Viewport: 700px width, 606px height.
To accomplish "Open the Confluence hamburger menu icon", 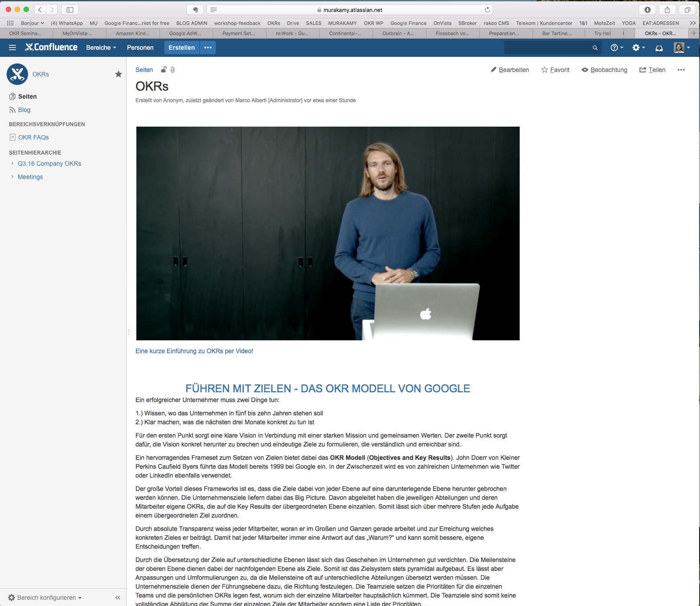I will click(12, 48).
